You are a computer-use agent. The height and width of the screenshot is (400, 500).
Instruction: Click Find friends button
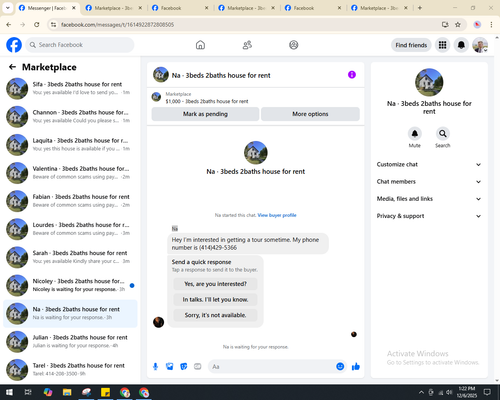tap(411, 45)
